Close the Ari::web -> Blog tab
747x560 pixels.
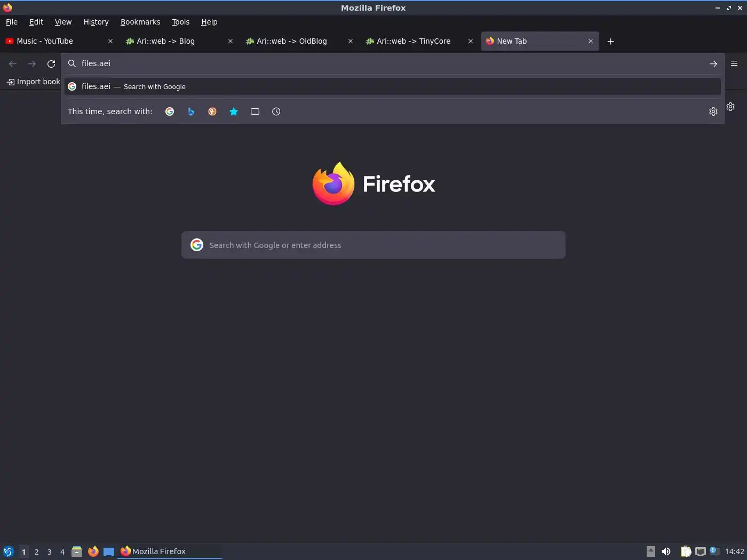point(231,41)
